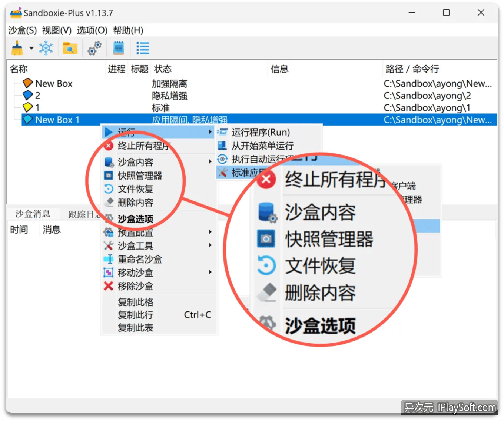
Task: Click the folder search toolbar icon
Action: click(70, 48)
